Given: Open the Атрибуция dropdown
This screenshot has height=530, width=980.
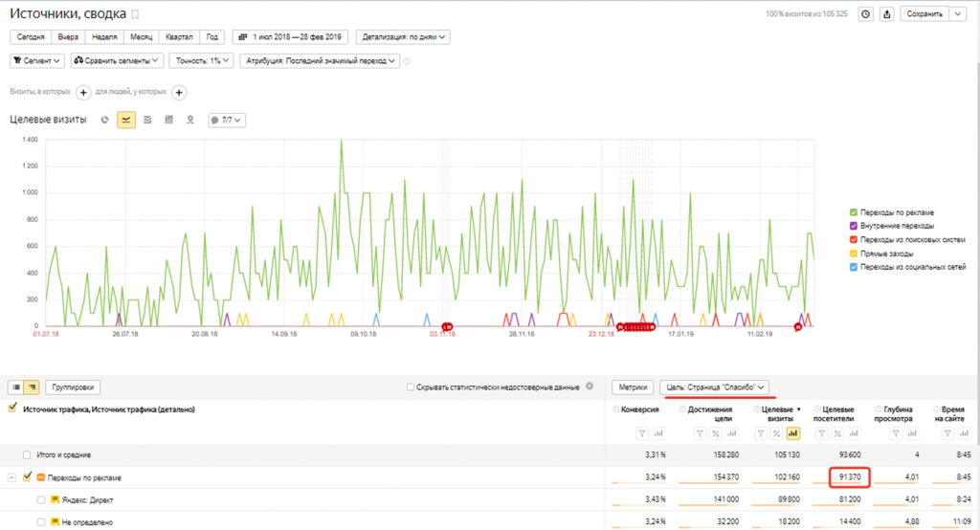Looking at the screenshot, I should (x=320, y=60).
